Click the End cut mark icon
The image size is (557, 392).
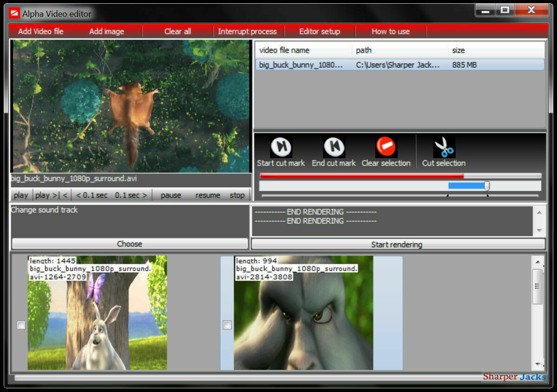(334, 147)
